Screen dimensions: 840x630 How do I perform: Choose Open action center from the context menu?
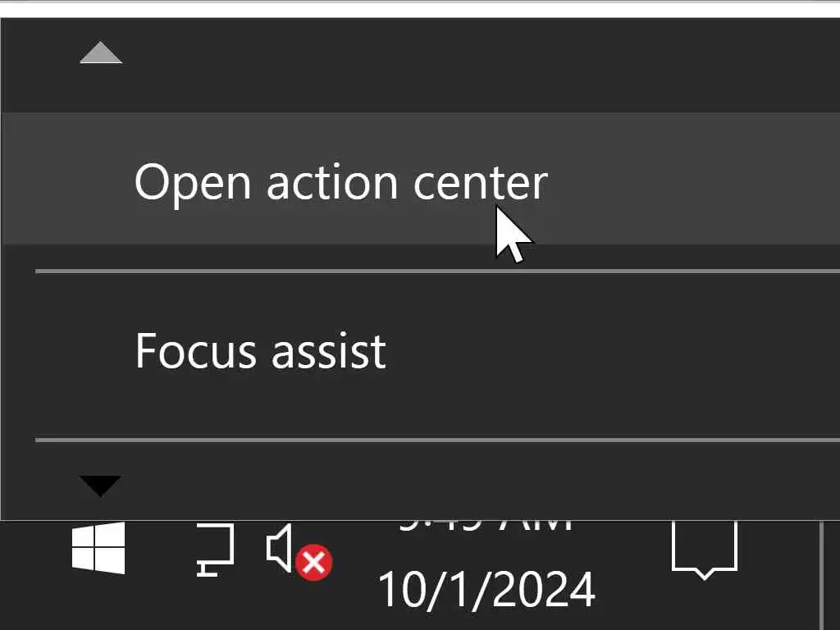coord(340,181)
